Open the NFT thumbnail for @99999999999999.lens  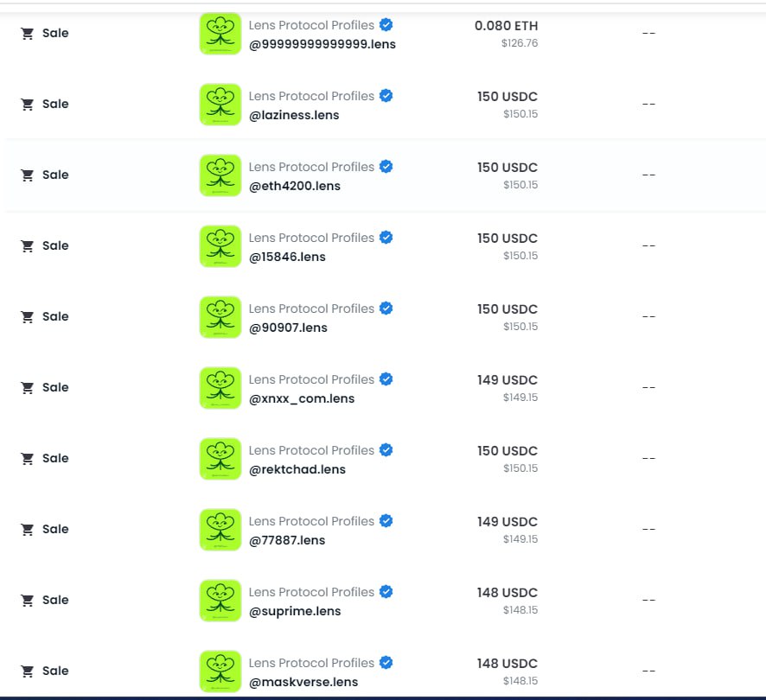[220, 34]
